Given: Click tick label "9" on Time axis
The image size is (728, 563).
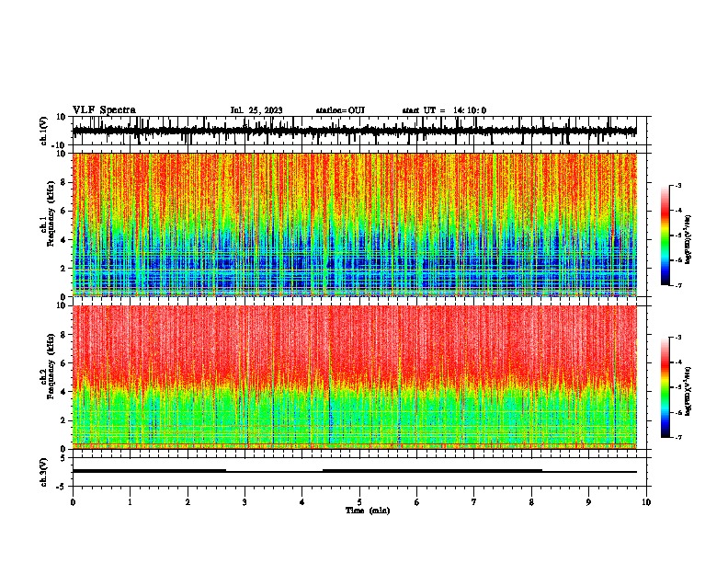Looking at the screenshot, I should click(588, 502).
